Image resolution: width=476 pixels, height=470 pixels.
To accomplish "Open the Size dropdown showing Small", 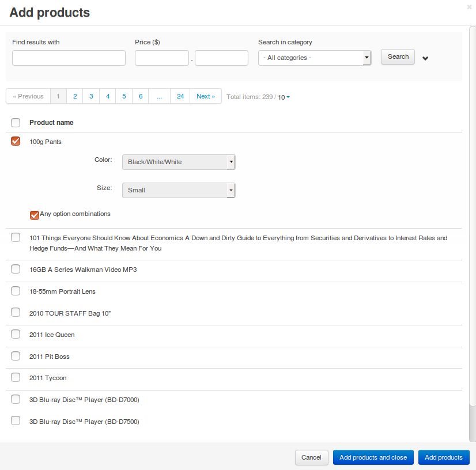I will [179, 190].
